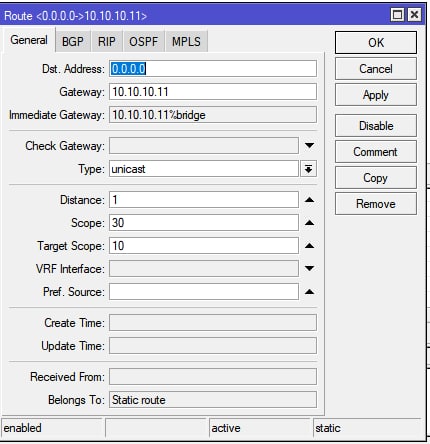430x444 pixels.
Task: Click the OK button
Action: click(376, 42)
